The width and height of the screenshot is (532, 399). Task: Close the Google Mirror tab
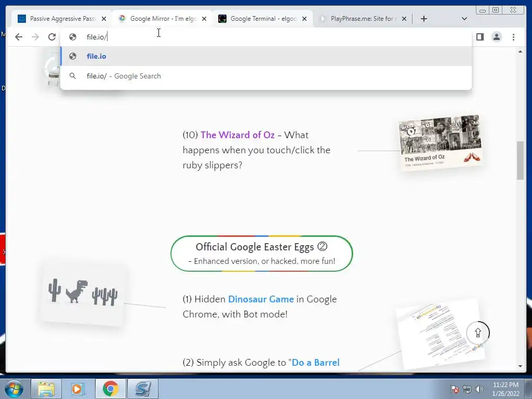click(x=204, y=19)
